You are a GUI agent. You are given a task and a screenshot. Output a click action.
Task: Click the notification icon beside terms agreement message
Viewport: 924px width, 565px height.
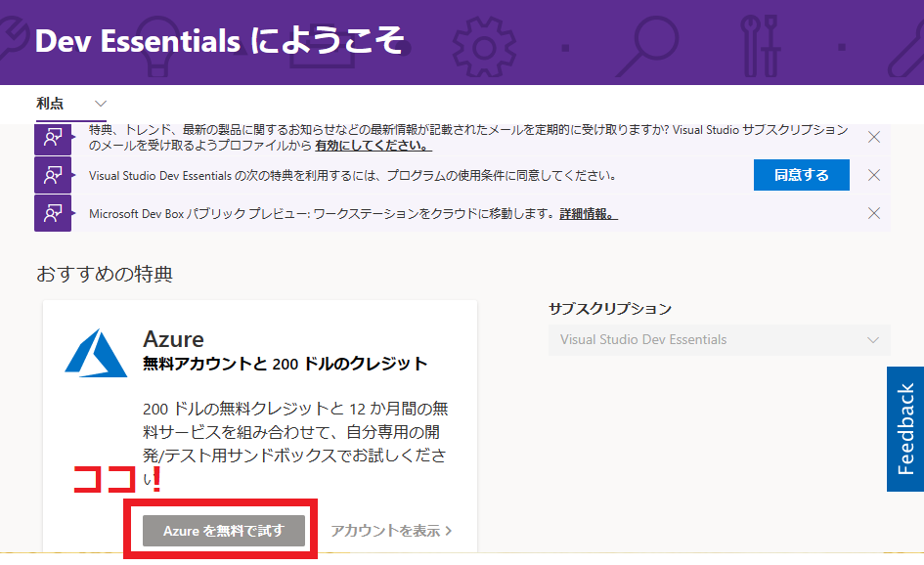(x=53, y=175)
